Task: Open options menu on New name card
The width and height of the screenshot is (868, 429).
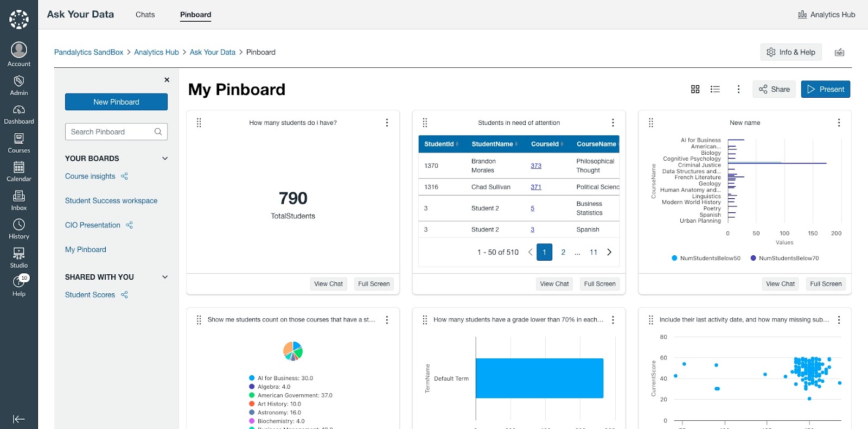Action: tap(839, 123)
